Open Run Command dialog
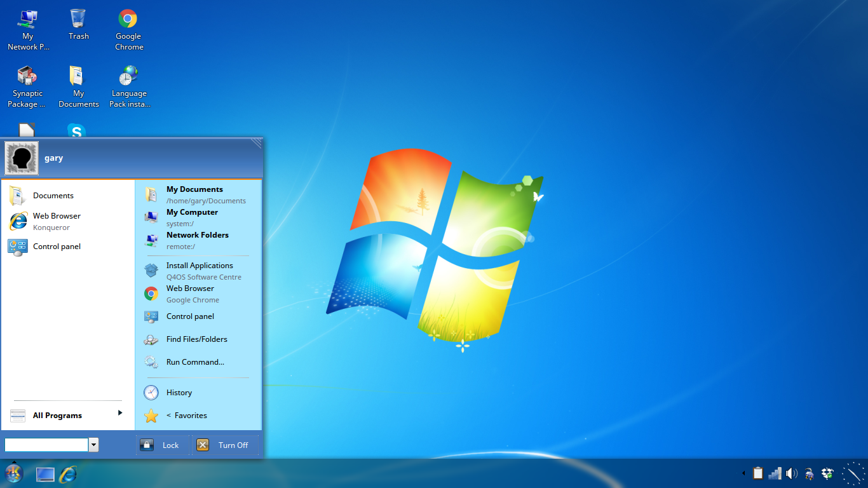The width and height of the screenshot is (868, 488). (198, 362)
